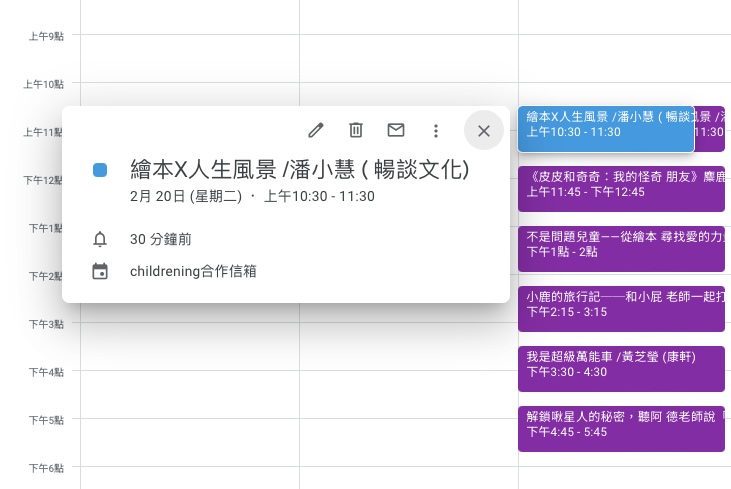Open the 小鹿的旅行記 event block

pyautogui.click(x=620, y=303)
